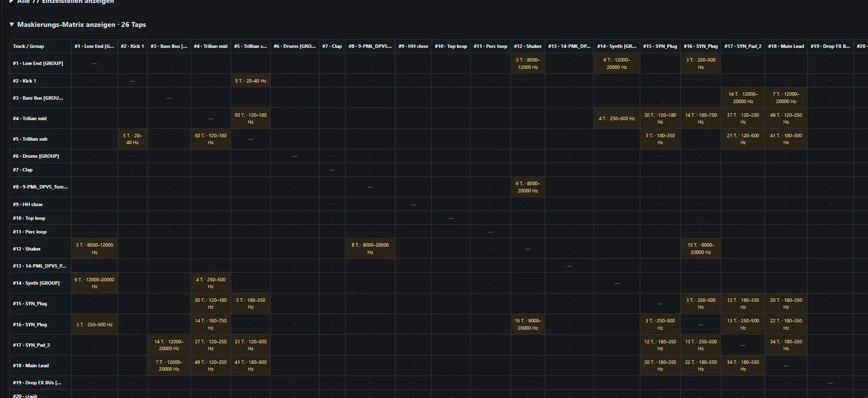
Task: Click column header #17 · SYN_Pad_2
Action: pyautogui.click(x=743, y=46)
